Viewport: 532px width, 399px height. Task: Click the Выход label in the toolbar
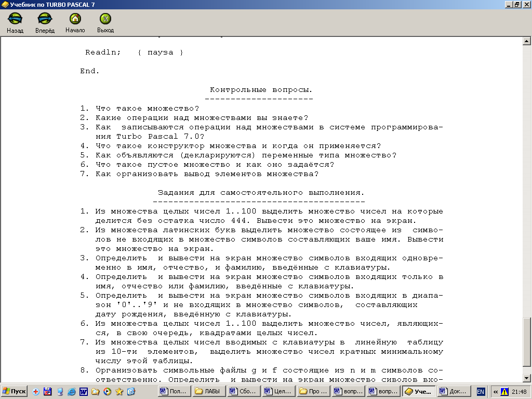click(105, 30)
